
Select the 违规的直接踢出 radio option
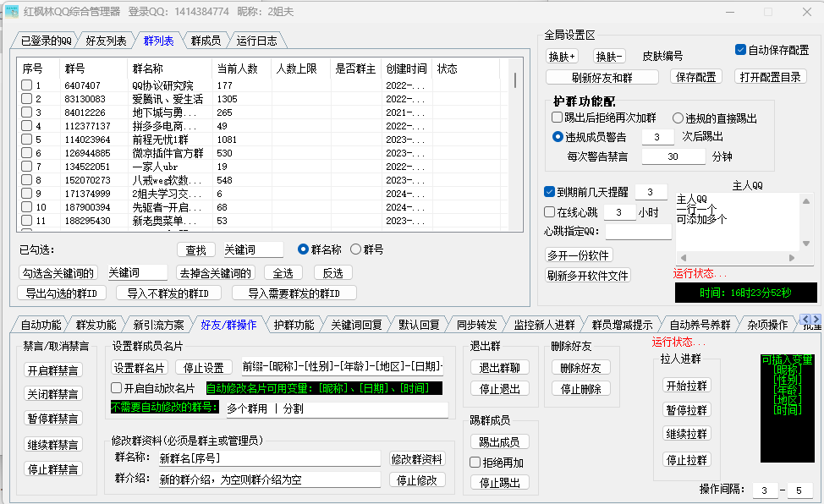click(x=678, y=118)
